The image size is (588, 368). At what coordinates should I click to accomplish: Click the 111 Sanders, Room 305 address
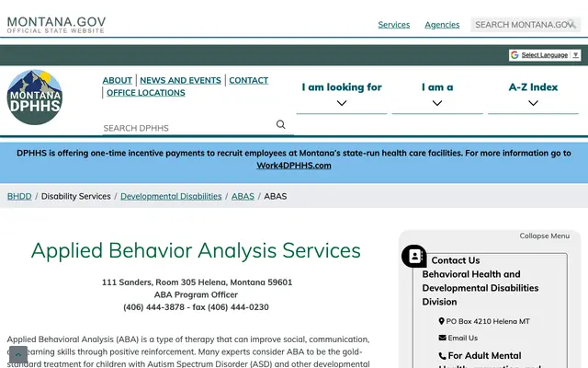coord(197,282)
